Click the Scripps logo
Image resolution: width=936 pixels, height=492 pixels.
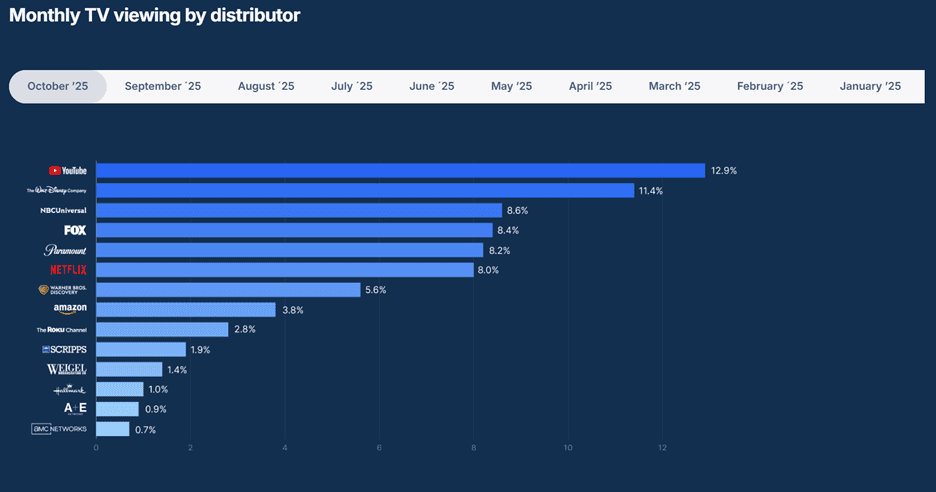(x=64, y=349)
